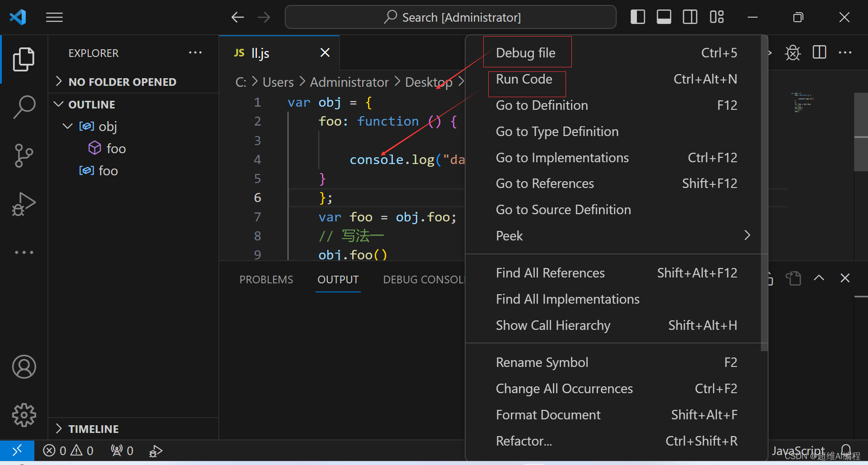868x465 pixels.
Task: Expand the NO FOLDER OPENED section
Action: pyautogui.click(x=133, y=82)
